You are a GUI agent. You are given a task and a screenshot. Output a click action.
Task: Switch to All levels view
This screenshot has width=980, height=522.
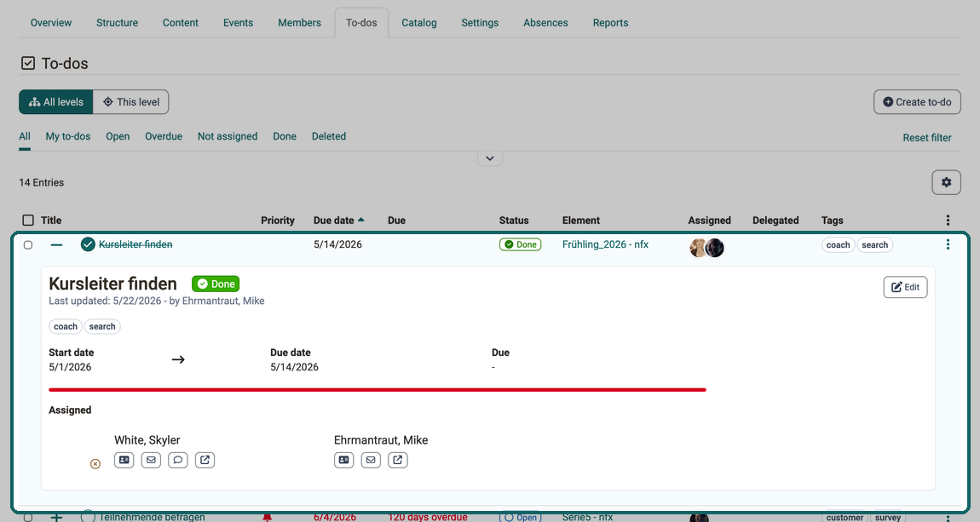tap(56, 102)
